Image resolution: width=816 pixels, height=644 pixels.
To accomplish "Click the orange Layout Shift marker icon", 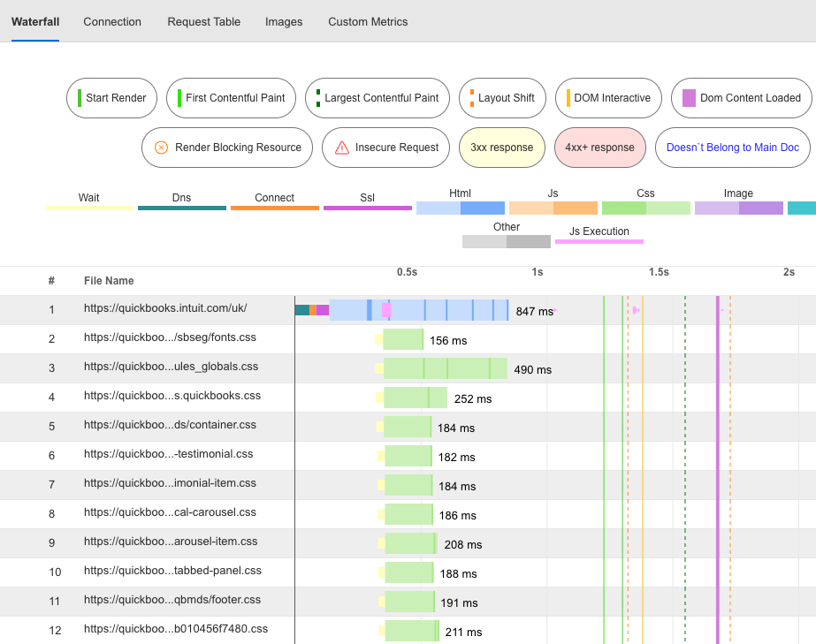I will click(471, 98).
